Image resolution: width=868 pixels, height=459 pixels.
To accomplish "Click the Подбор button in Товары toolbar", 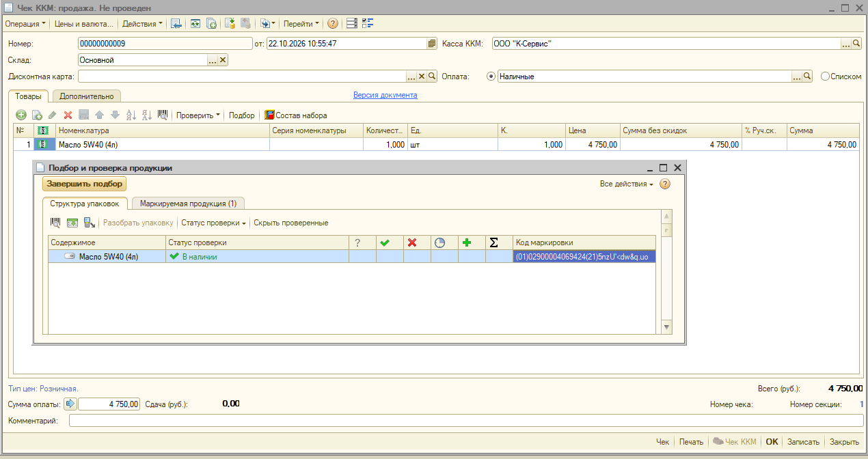I will 242,115.
